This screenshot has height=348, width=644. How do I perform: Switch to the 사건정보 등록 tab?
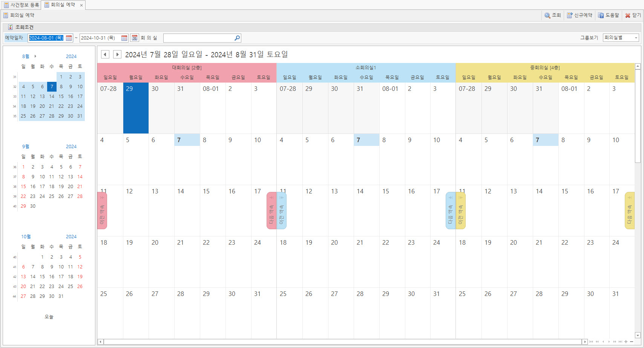click(x=21, y=5)
